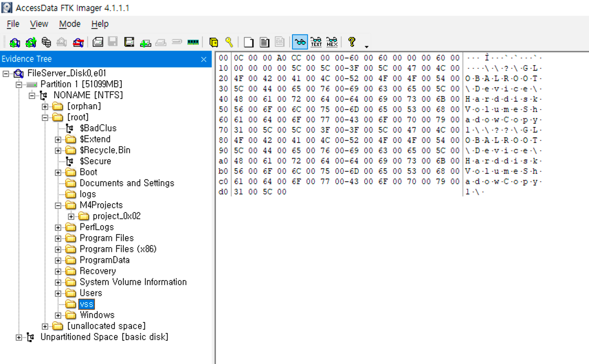The width and height of the screenshot is (589, 364).
Task: Click the Obtain Protected Files icon
Action: (x=214, y=42)
